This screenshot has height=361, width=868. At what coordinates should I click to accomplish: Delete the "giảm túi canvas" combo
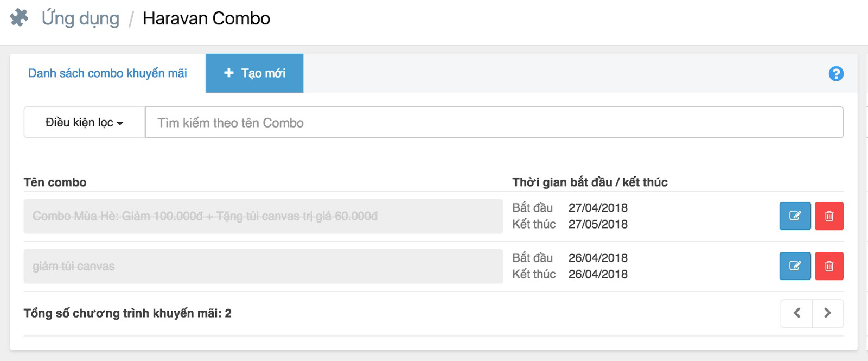829,266
